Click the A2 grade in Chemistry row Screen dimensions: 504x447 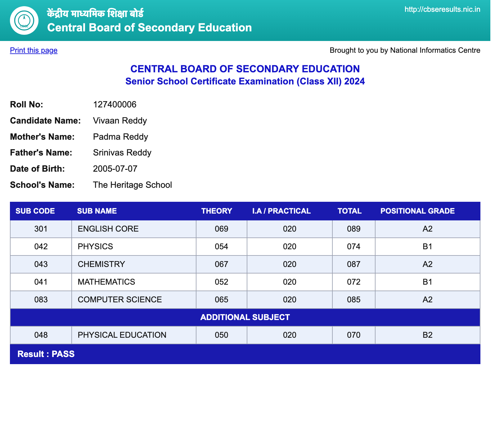point(428,264)
